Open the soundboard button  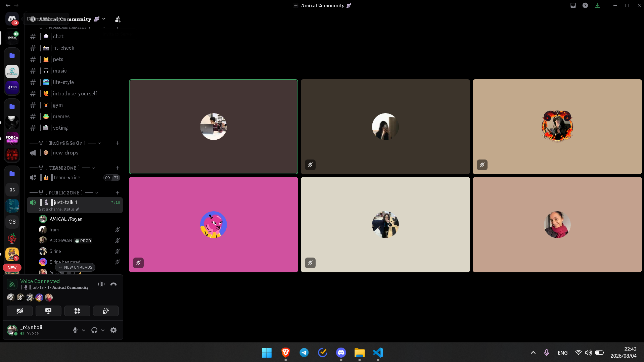point(106,311)
